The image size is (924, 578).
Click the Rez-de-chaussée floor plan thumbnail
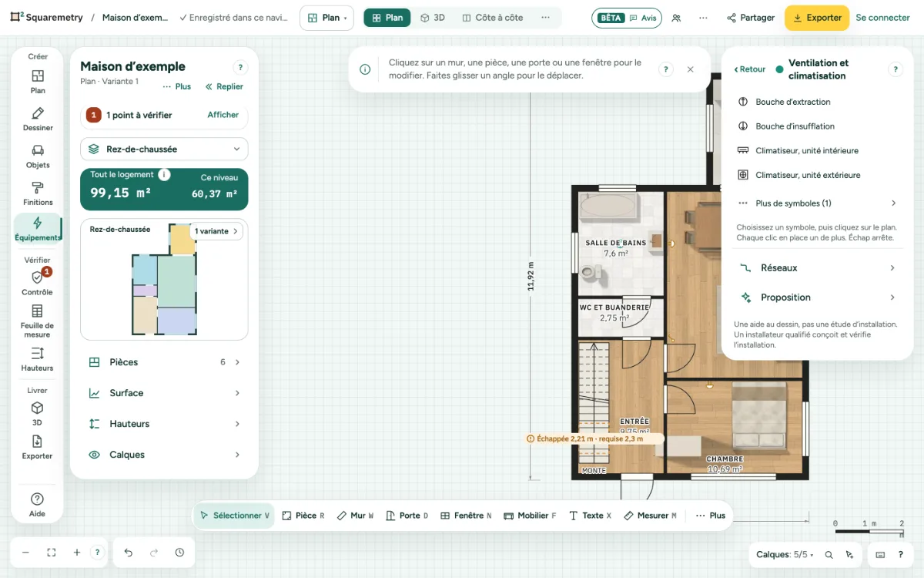164,279
